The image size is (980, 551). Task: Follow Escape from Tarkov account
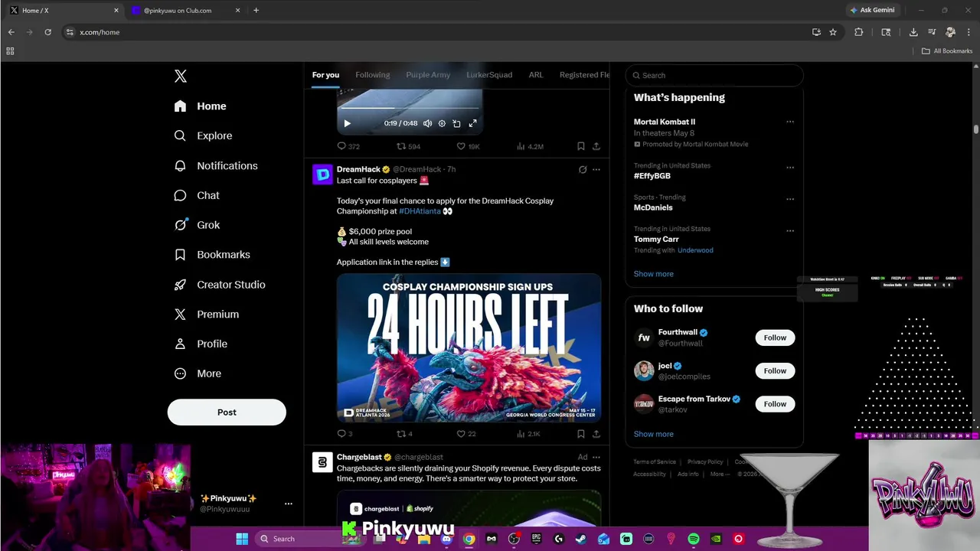pos(775,403)
